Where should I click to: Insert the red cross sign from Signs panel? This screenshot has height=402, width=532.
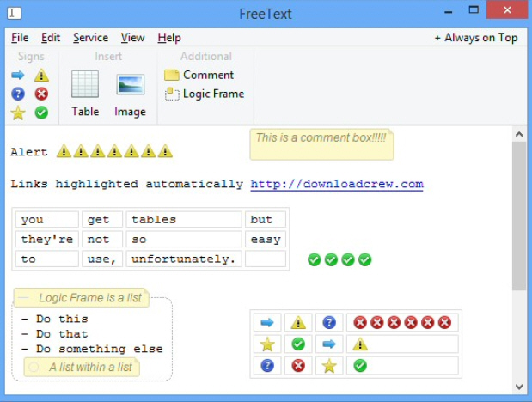[41, 94]
